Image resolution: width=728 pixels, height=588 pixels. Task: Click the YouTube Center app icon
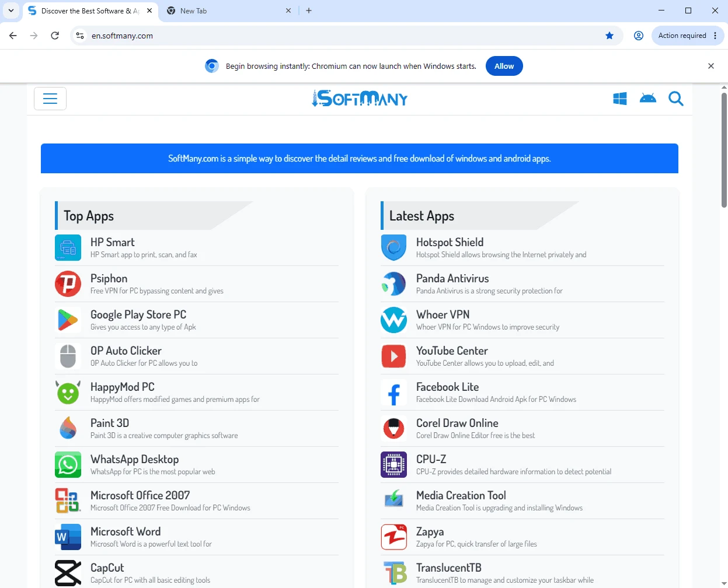coord(394,356)
